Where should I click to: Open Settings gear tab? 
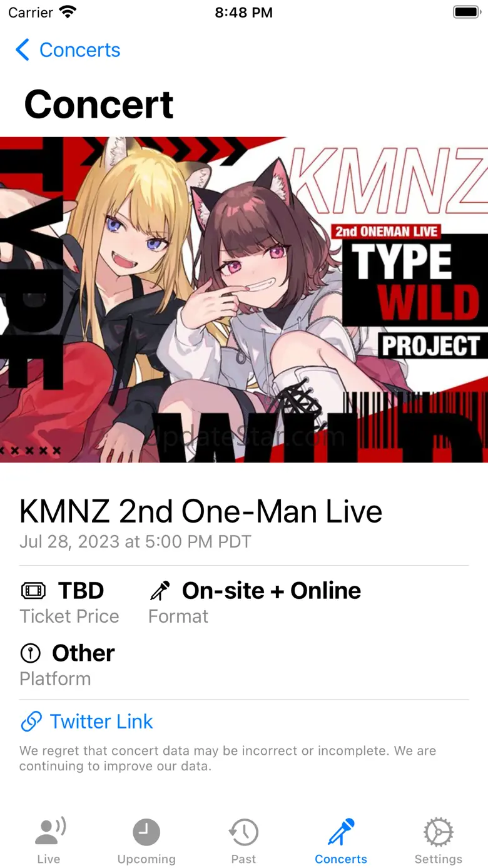click(439, 841)
